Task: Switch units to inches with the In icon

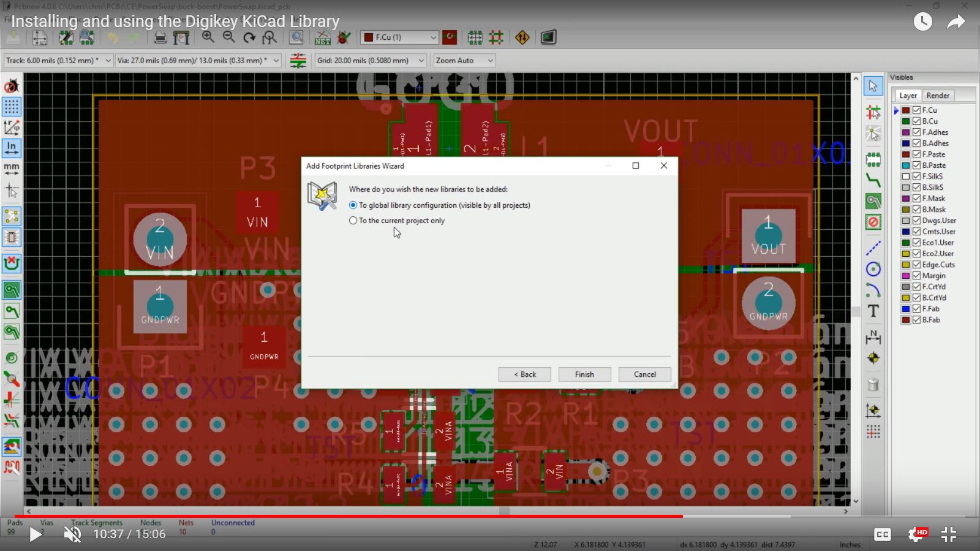Action: pyautogui.click(x=12, y=148)
